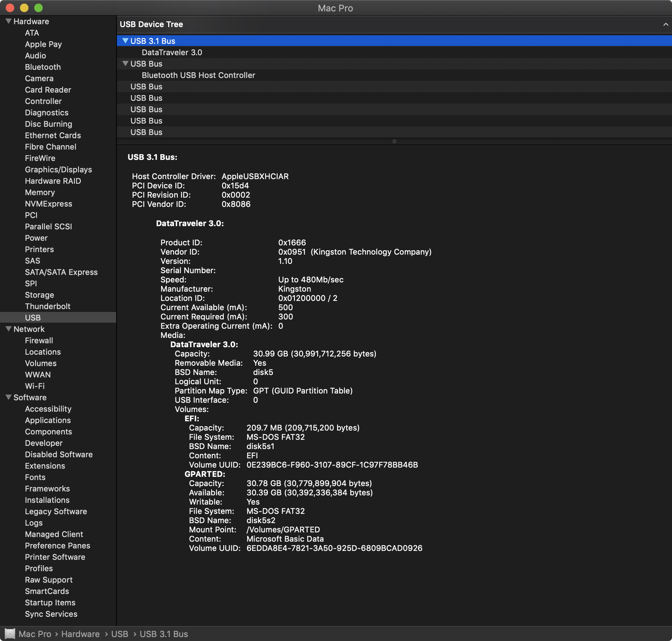
Task: Select Sync Services in the sidebar
Action: (x=51, y=614)
